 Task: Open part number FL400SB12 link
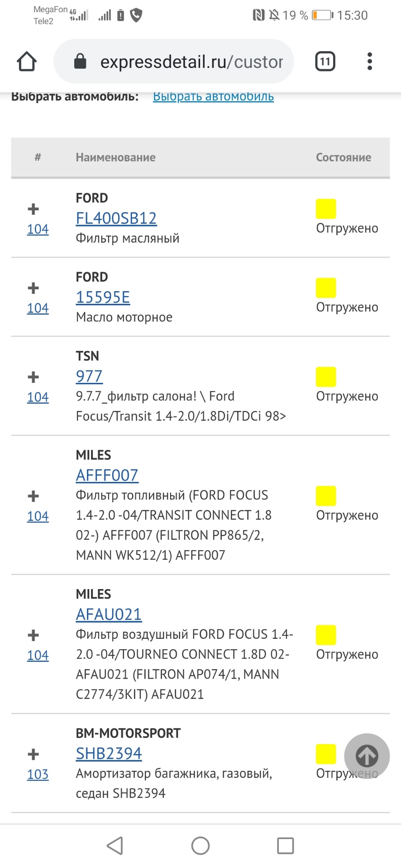(x=116, y=218)
